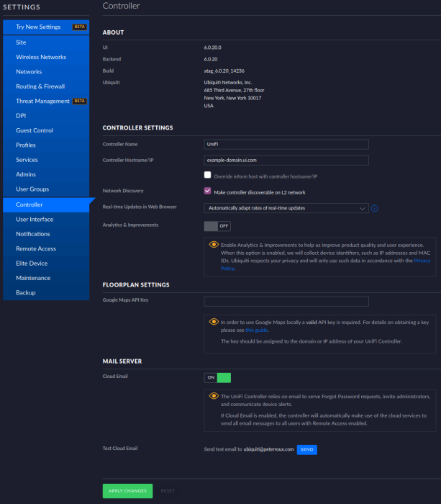Screen dimensions: 441x504
Task: Click the Google Maps API Key field
Action: click(286, 301)
